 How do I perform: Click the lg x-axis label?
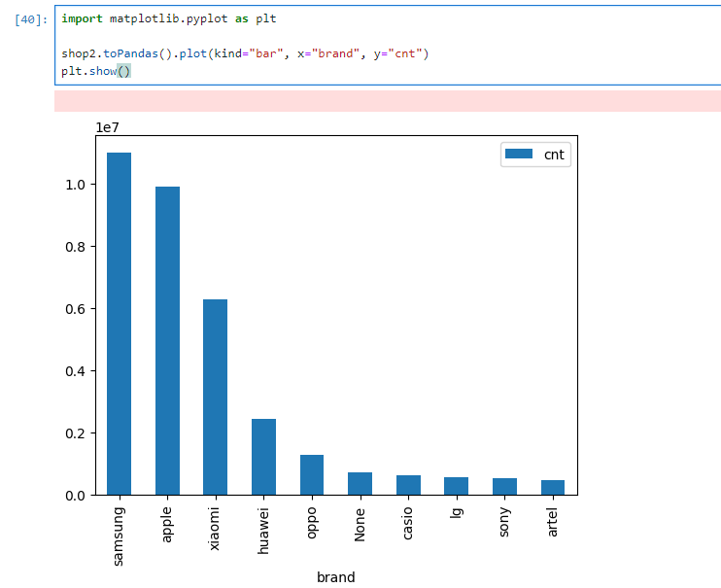coord(456,513)
